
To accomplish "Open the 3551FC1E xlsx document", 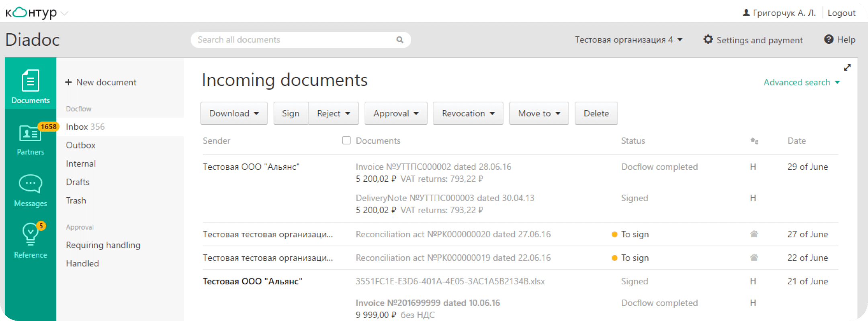I will tap(450, 281).
